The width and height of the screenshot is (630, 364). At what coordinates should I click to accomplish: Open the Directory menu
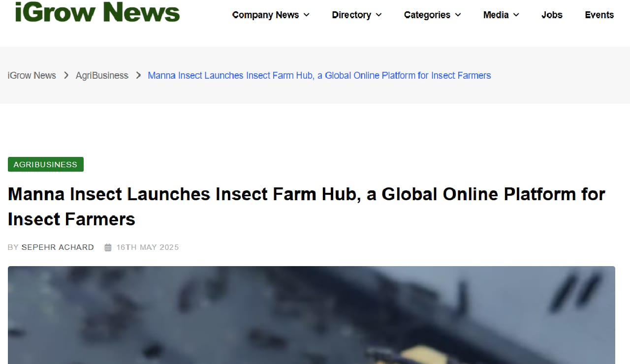pos(351,15)
